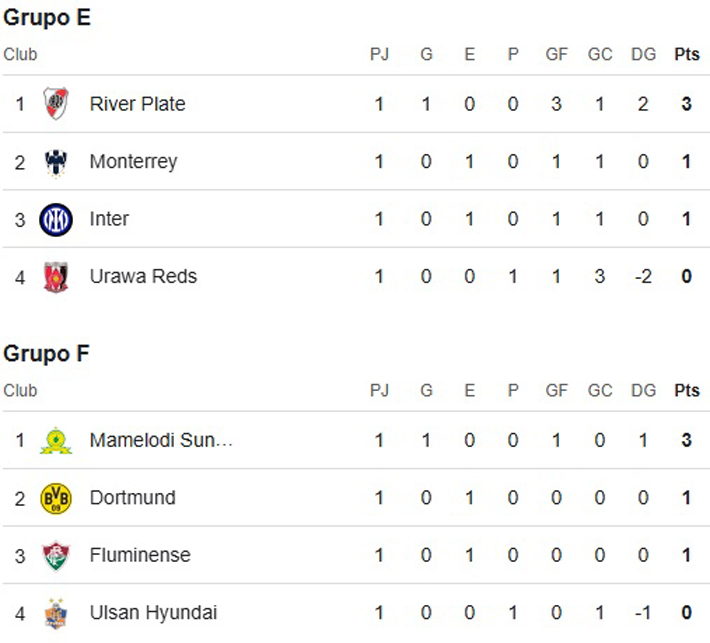Screen dimensions: 710x643
Task: Click the Mamelodi Sundowns crest
Action: pyautogui.click(x=56, y=440)
